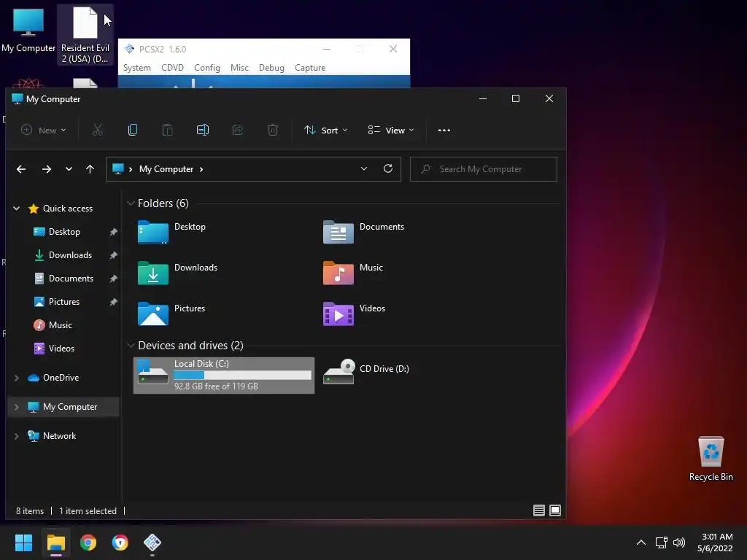Click the Paste clipboard icon
The image size is (747, 560).
168,130
